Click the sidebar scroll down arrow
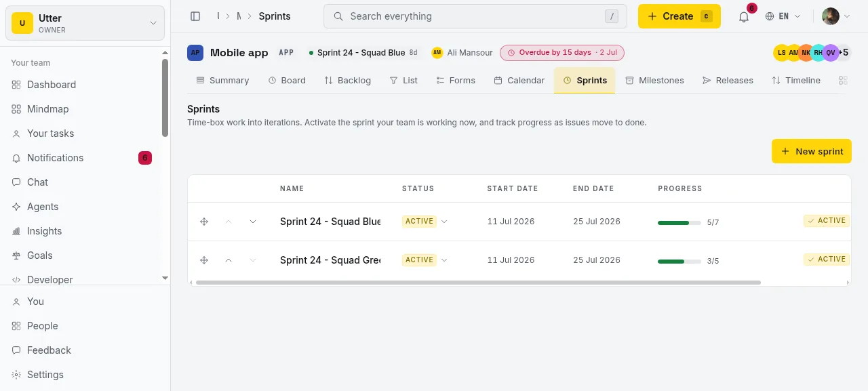Screen dimensions: 868x391 tap(165, 278)
